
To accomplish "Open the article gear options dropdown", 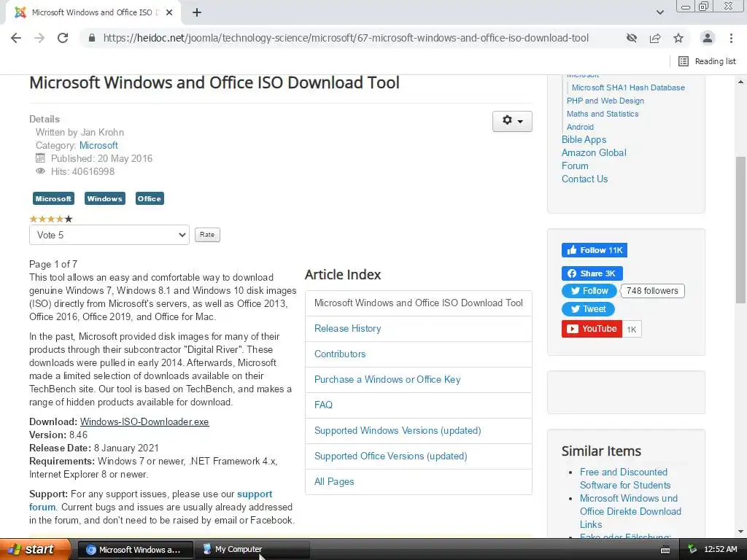I will (512, 121).
